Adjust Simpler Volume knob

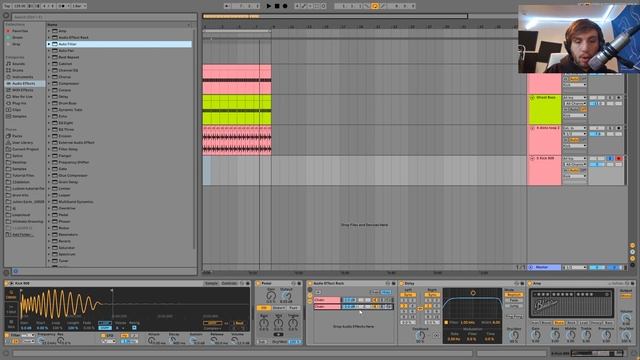pyautogui.click(x=236, y=340)
